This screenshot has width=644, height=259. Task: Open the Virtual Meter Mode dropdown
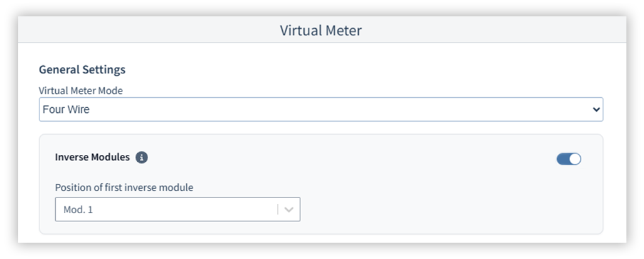coord(320,109)
